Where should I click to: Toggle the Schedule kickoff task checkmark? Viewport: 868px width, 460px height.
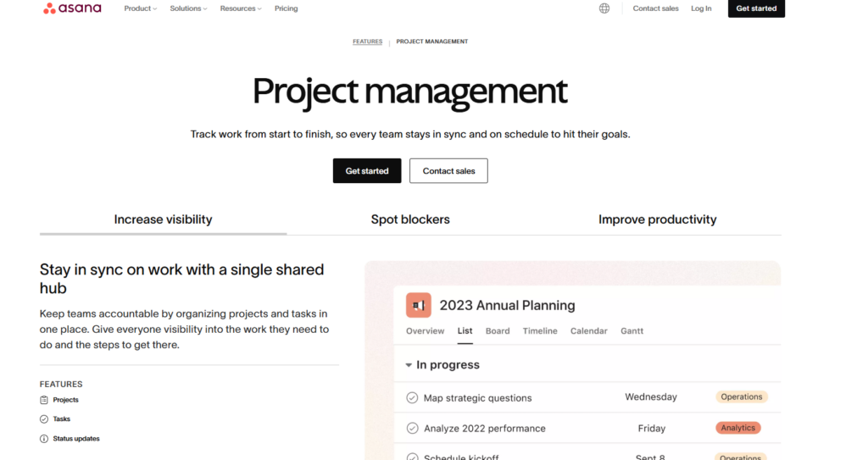pyautogui.click(x=412, y=457)
